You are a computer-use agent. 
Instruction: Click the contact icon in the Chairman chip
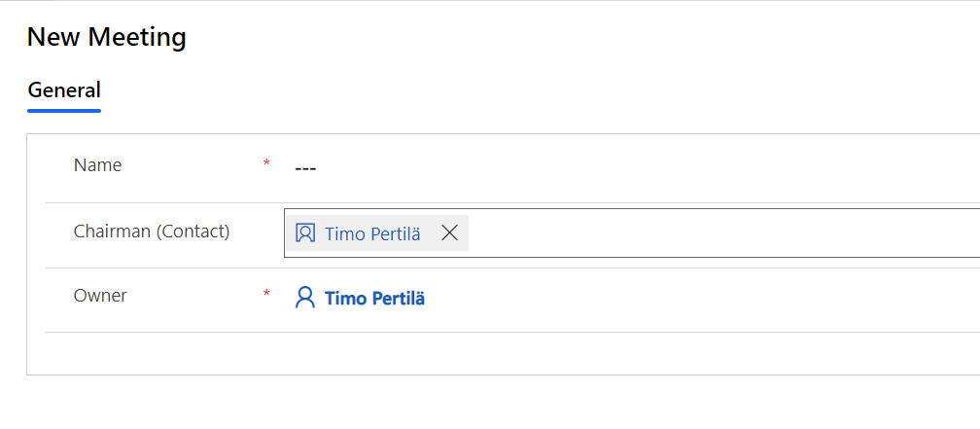tap(305, 233)
